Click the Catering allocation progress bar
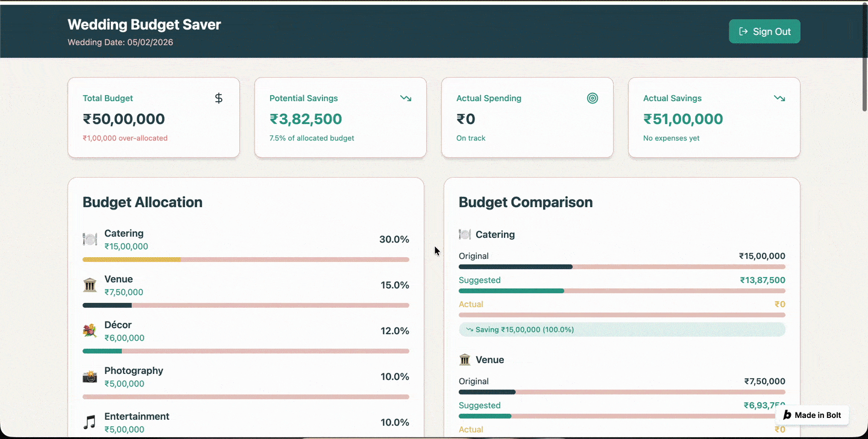 (x=246, y=260)
